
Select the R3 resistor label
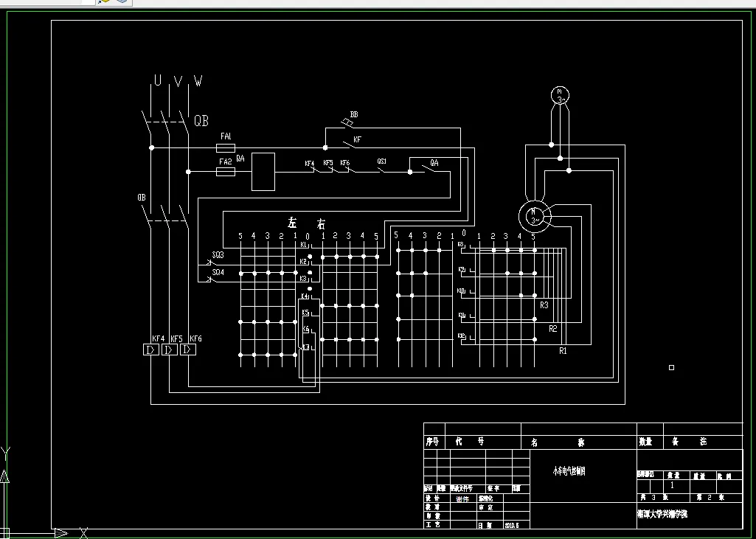544,305
